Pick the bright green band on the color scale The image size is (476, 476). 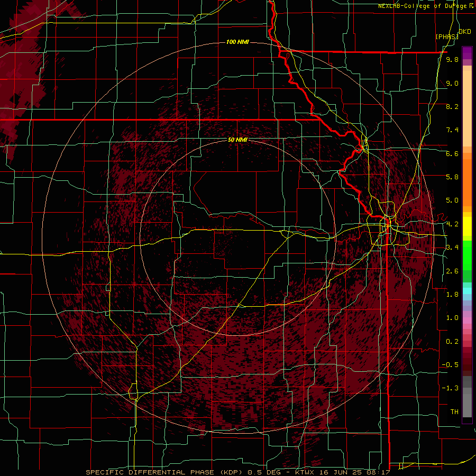click(467, 255)
